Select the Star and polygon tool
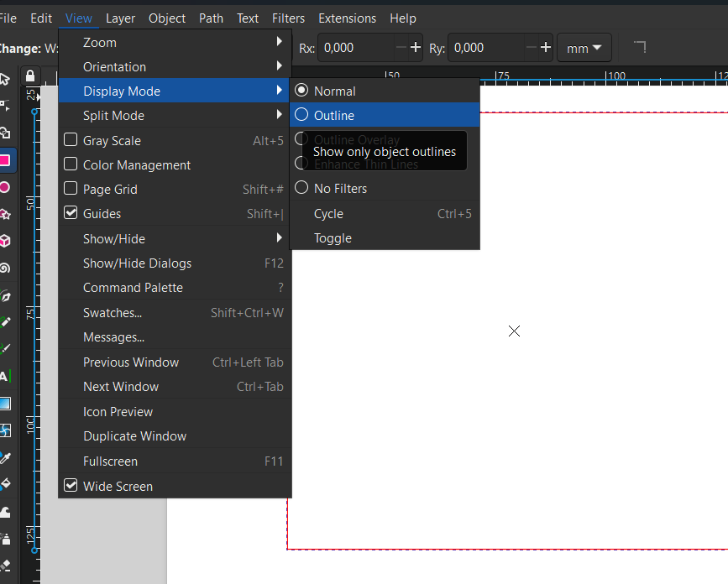 point(5,214)
